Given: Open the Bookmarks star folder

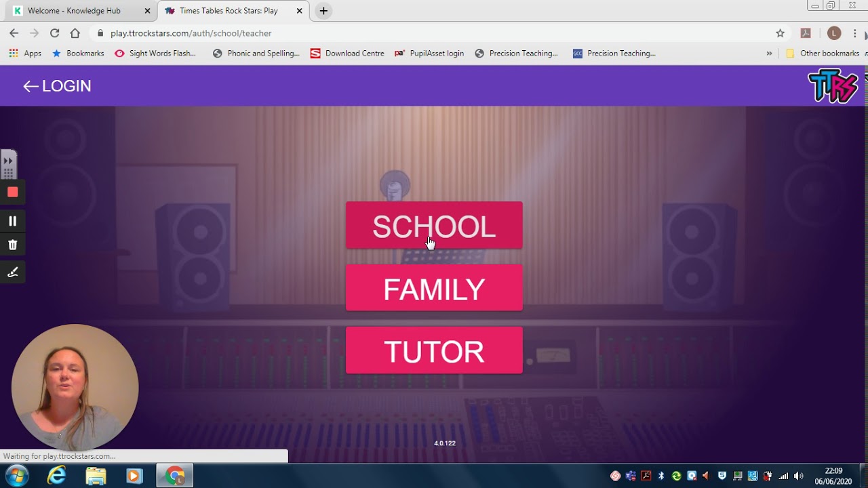Looking at the screenshot, I should pyautogui.click(x=78, y=54).
